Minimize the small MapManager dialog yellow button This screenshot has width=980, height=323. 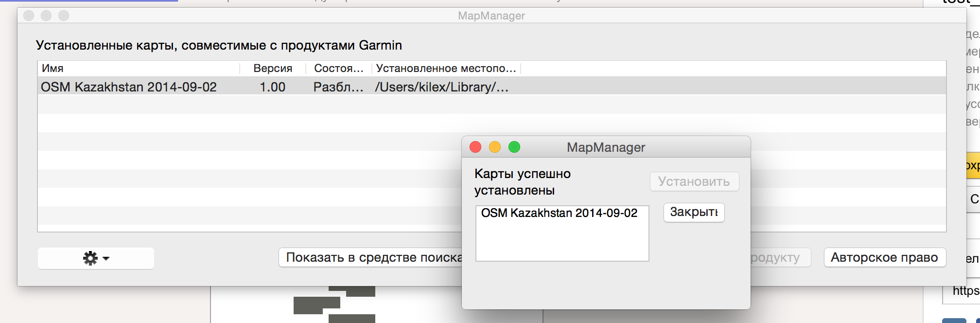click(495, 147)
